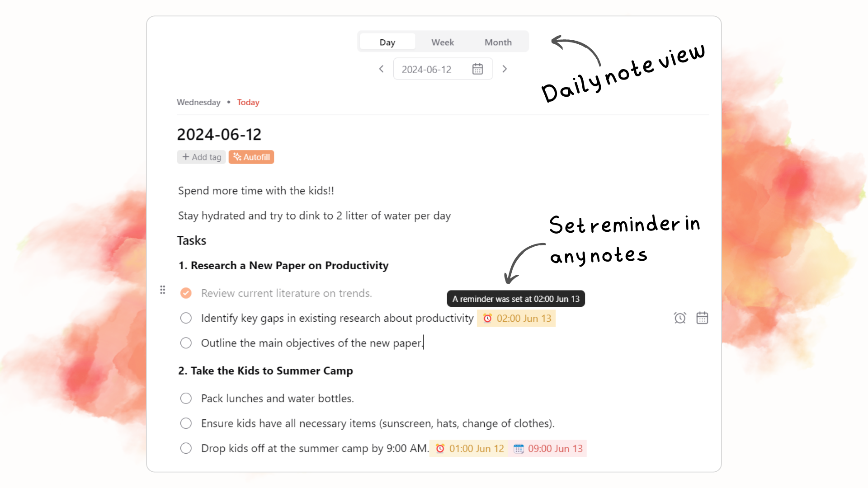Click the drag handle dots icon on task
The height and width of the screenshot is (488, 868).
[162, 289]
